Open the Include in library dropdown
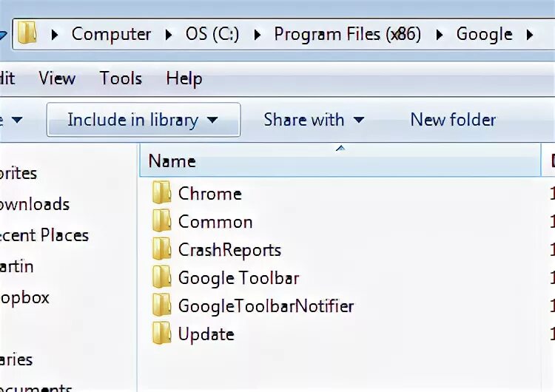 [x=144, y=120]
